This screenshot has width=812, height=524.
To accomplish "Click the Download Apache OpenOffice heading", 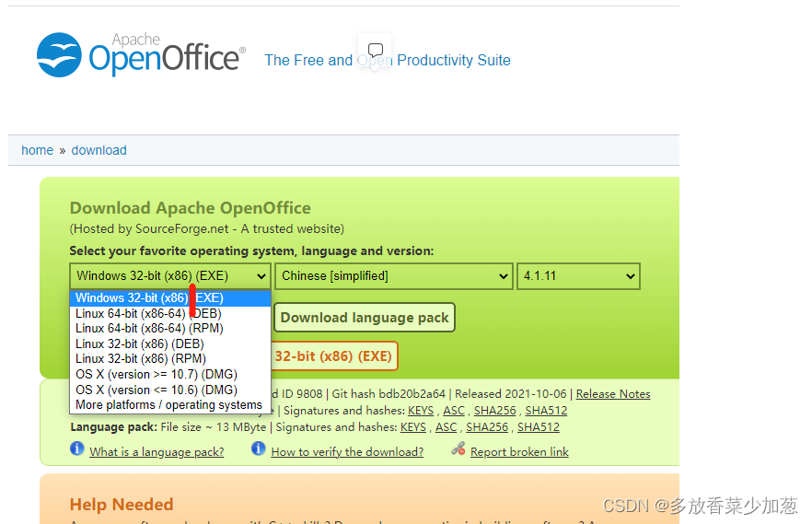I will (190, 208).
